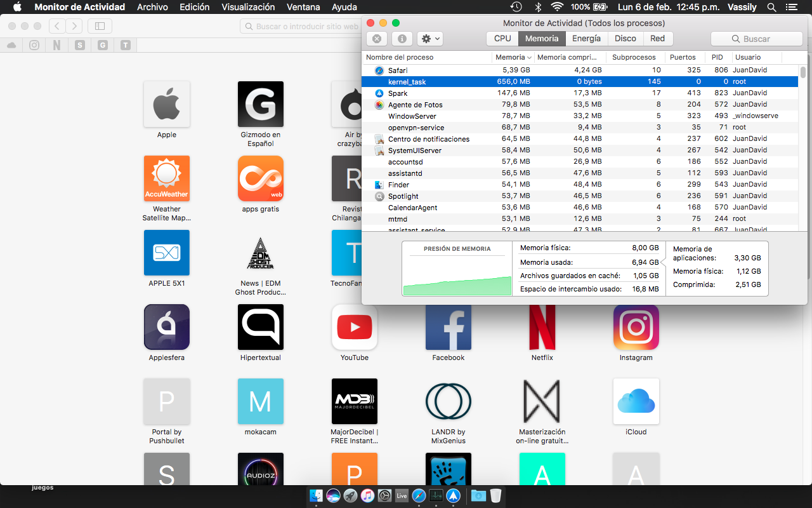Open Launchpad from the Dock
Image resolution: width=812 pixels, height=508 pixels.
[x=350, y=495]
